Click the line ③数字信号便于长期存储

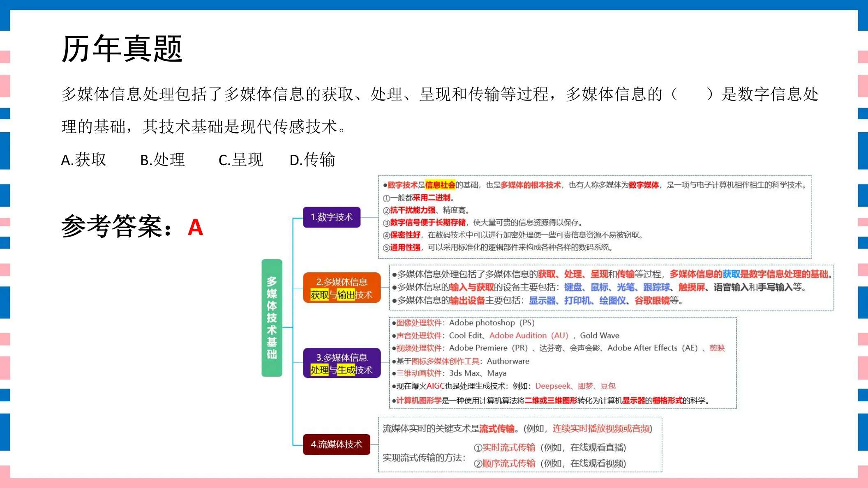tap(483, 223)
